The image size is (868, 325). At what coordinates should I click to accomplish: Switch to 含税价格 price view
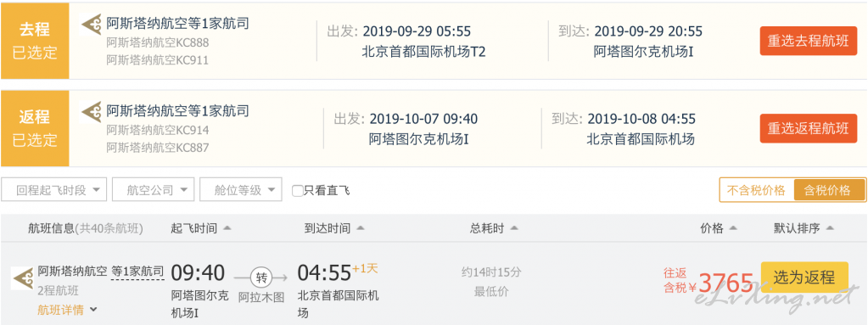[x=829, y=190]
